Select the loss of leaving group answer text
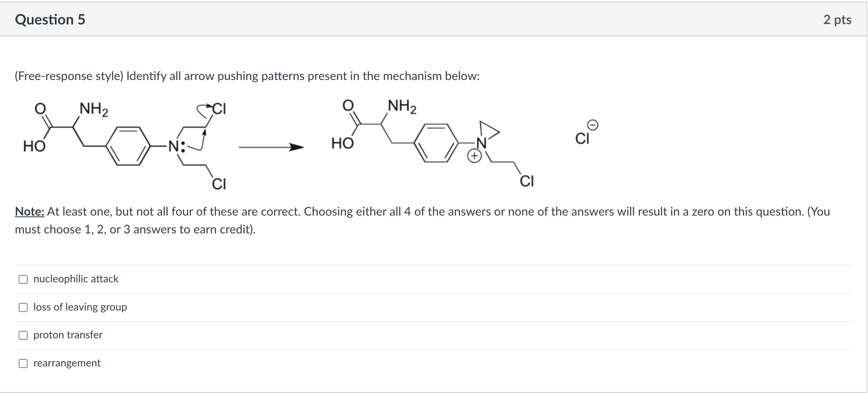The height and width of the screenshot is (393, 868). pyautogui.click(x=80, y=307)
